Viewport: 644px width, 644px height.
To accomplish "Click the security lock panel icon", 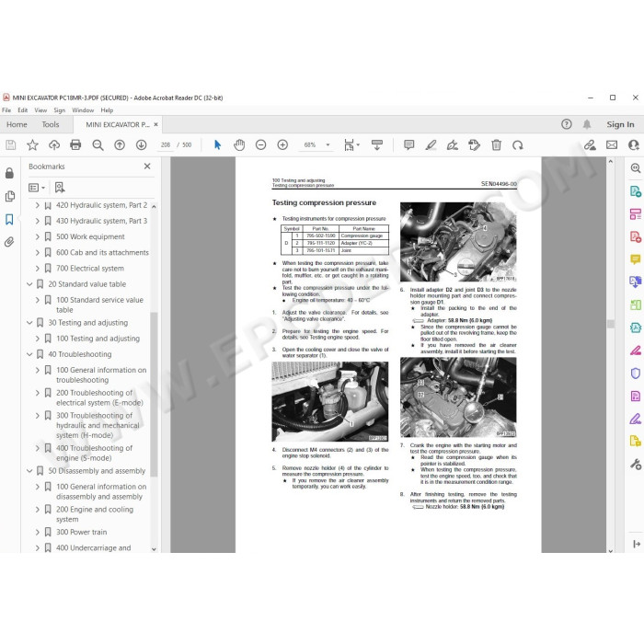I will point(9,173).
